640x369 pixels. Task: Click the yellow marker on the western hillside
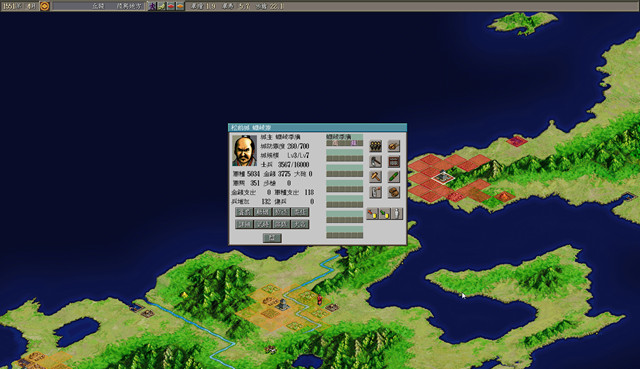click(x=185, y=295)
